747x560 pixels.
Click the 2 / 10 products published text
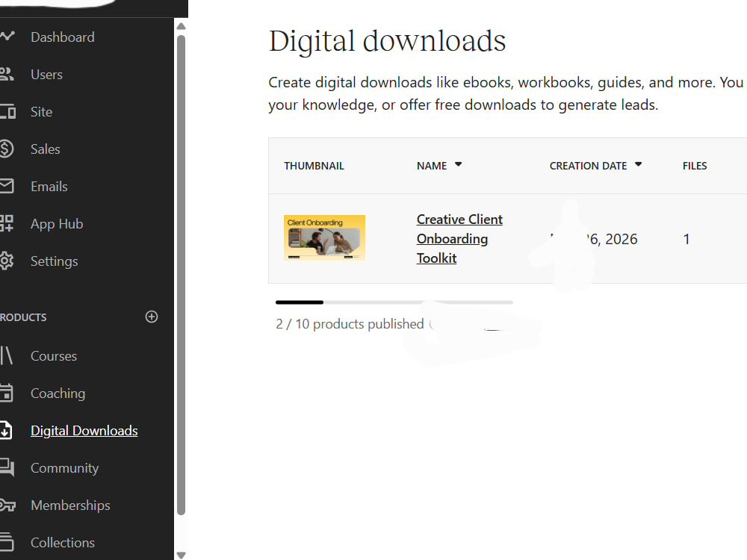(x=350, y=324)
